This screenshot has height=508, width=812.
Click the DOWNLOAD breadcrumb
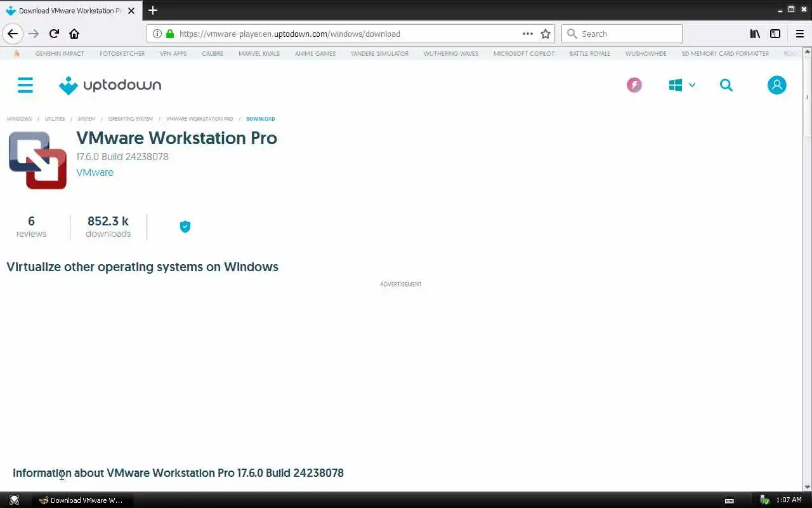coord(260,119)
